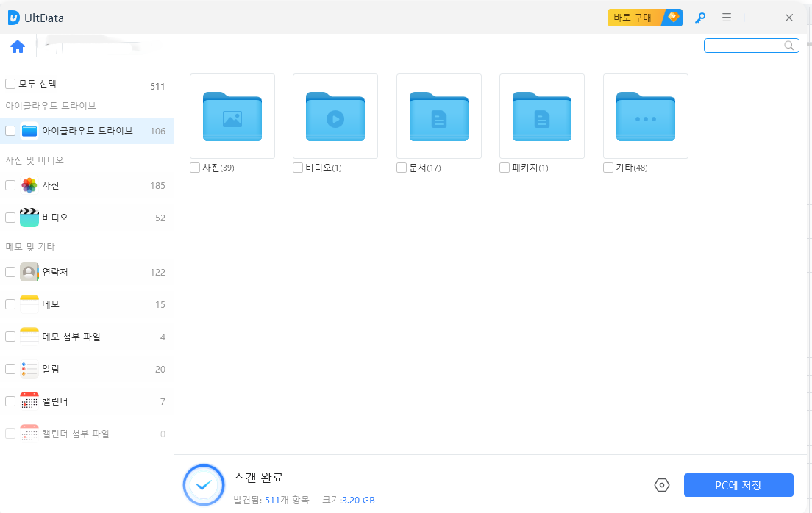Click the scan complete checkmark icon
This screenshot has width=812, height=513.
(204, 485)
